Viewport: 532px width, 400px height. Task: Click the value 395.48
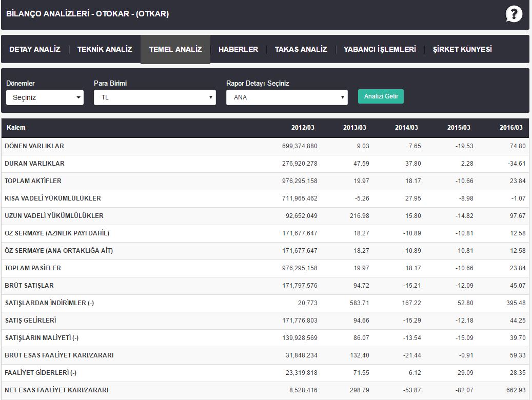(516, 303)
